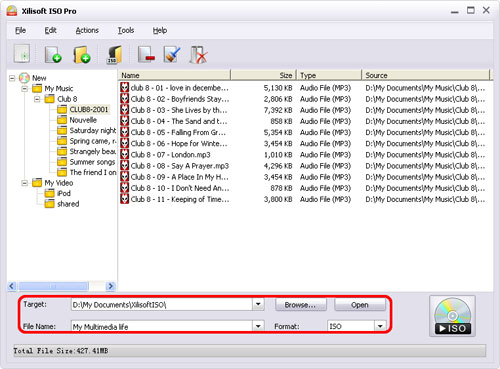Click the Remove file toolbar icon
500x369 pixels.
[146, 54]
